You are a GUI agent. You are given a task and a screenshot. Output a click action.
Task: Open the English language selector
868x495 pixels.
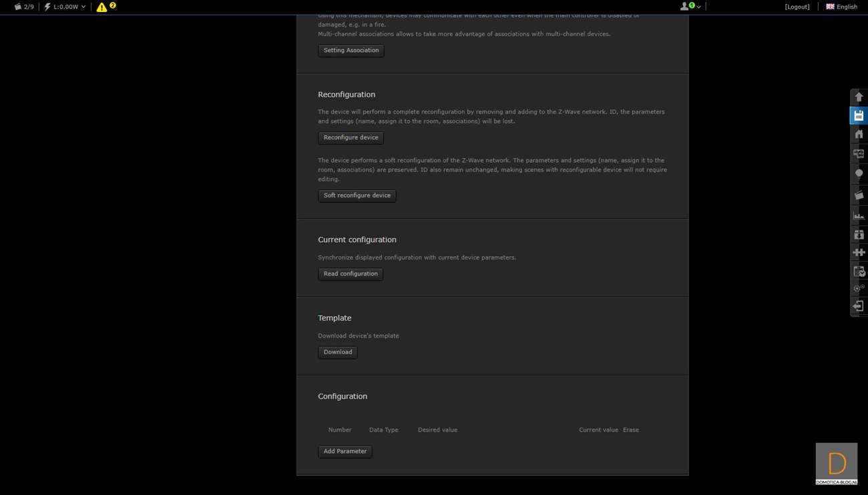coord(841,7)
